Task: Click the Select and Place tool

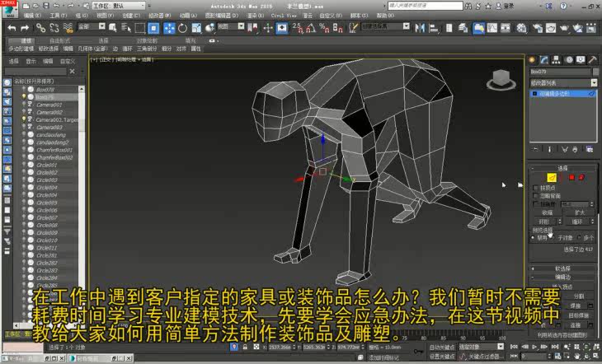Action: tap(209, 28)
